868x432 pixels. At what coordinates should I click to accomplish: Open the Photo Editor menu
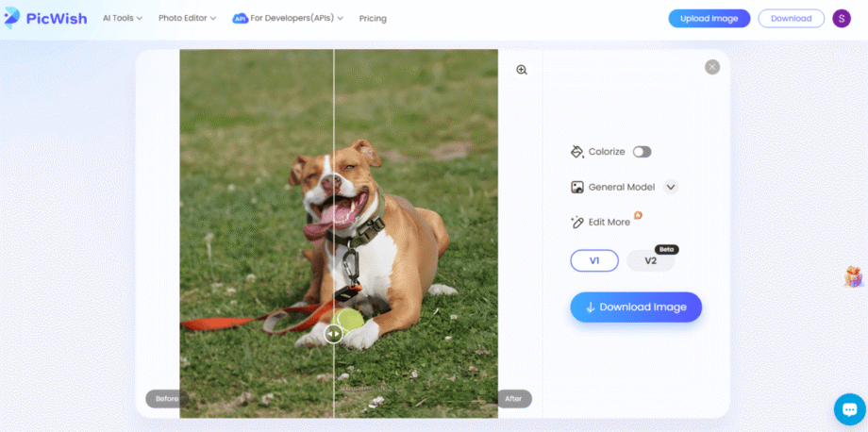[187, 19]
